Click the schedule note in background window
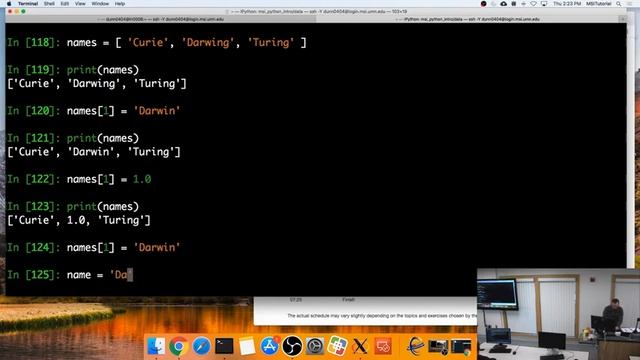This screenshot has height=360, width=640. 382,316
